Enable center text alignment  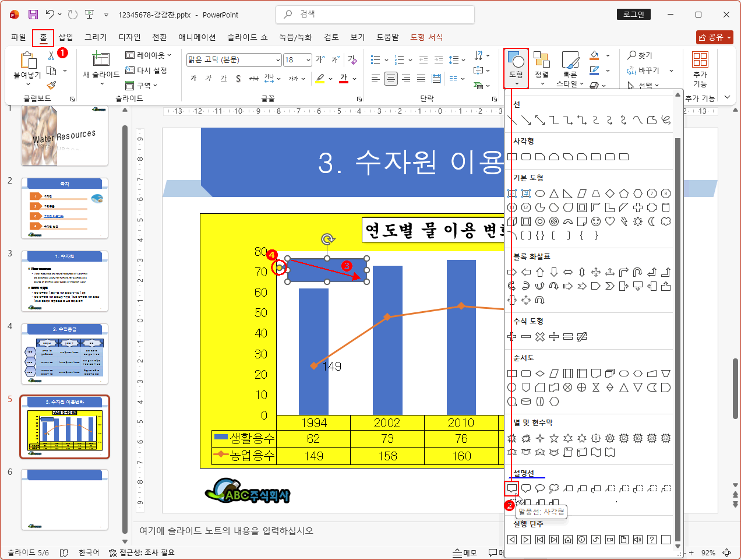[x=391, y=79]
